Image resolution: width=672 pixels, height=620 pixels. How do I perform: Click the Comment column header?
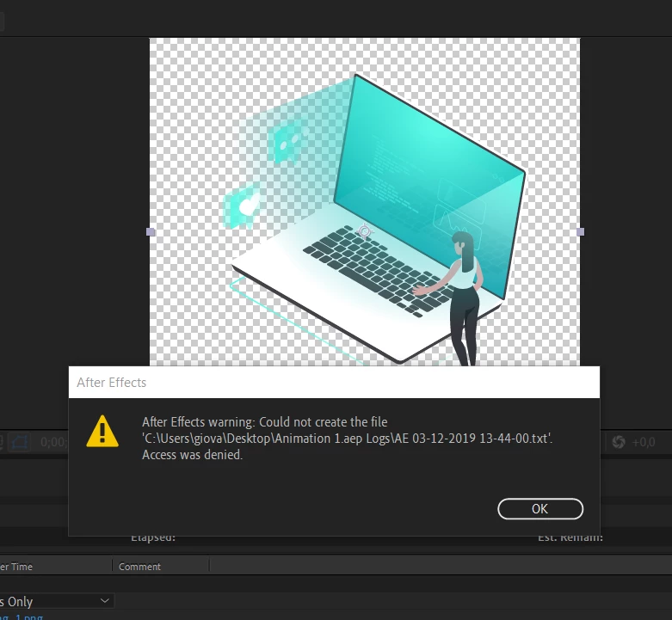[x=139, y=567]
